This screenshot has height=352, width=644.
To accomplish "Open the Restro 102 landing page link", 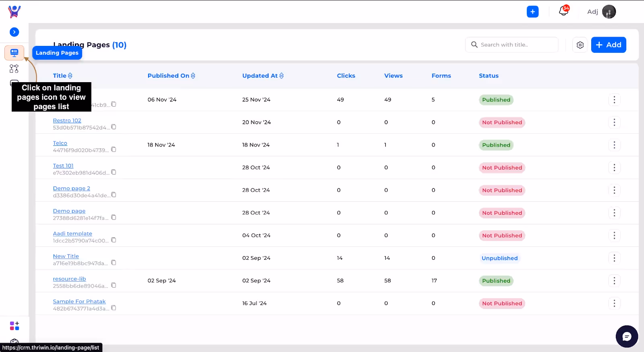I will click(67, 120).
